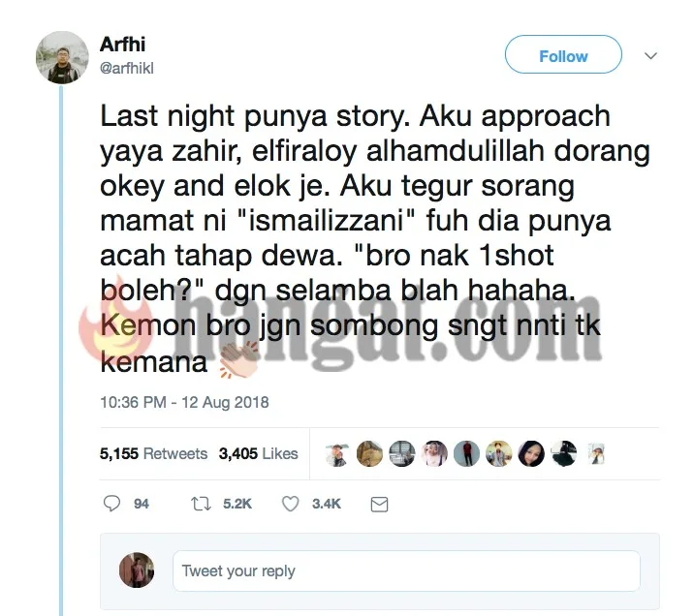694x616 pixels.
Task: Retweet using the retweet arrows icon
Action: coord(201,504)
